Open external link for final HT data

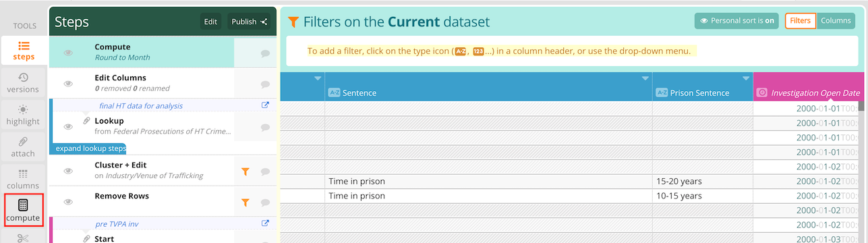265,105
